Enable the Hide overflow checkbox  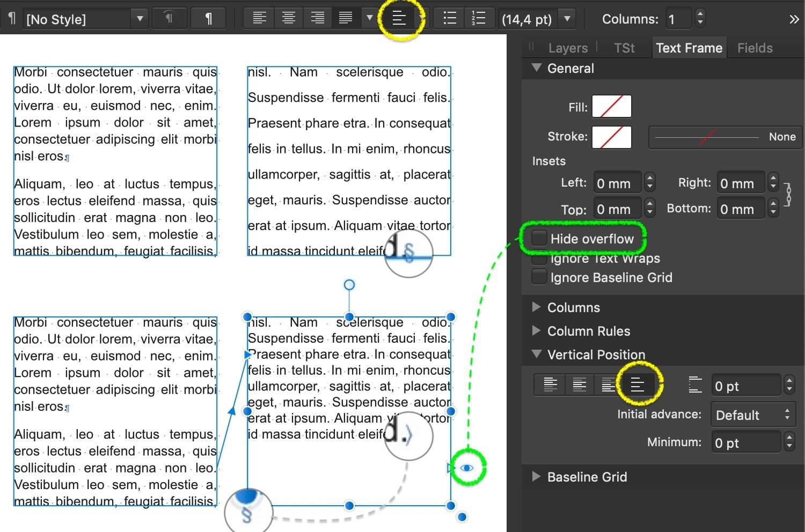click(x=539, y=238)
